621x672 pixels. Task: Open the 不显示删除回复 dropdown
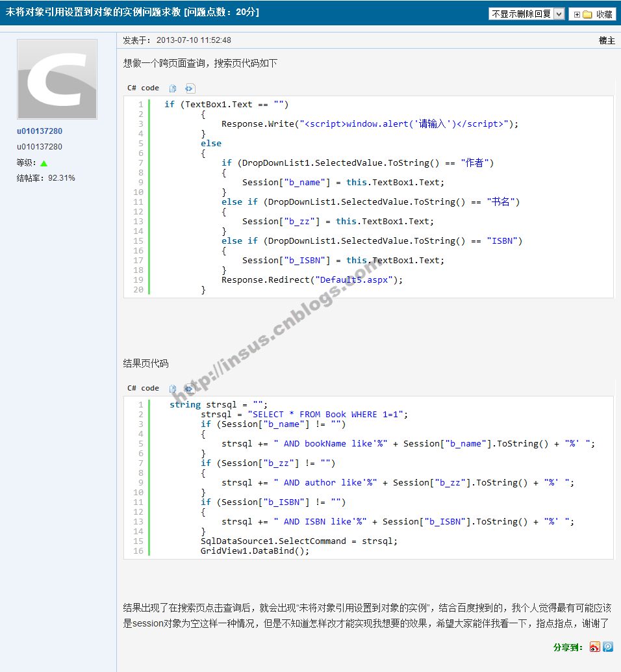(x=526, y=14)
